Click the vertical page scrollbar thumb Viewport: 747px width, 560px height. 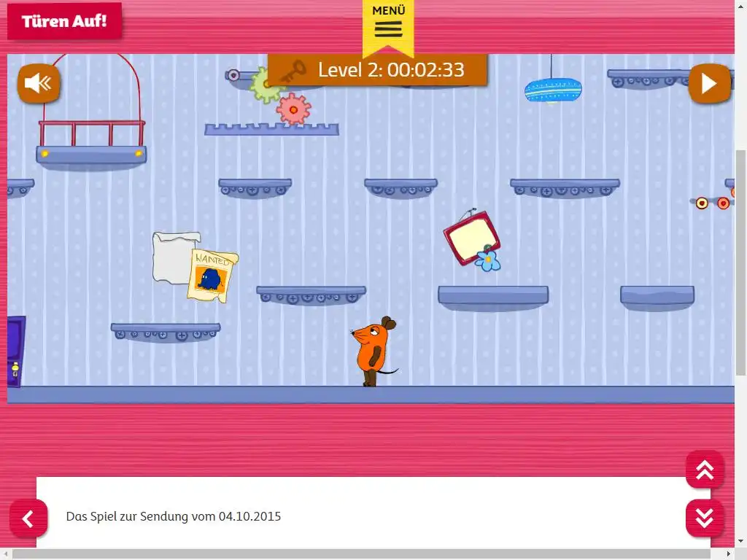(x=741, y=262)
